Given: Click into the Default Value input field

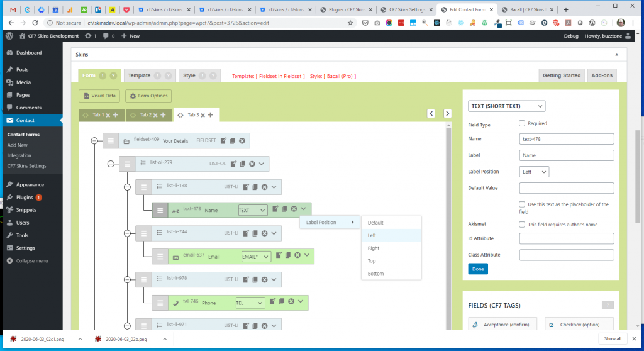Looking at the screenshot, I should tap(566, 188).
